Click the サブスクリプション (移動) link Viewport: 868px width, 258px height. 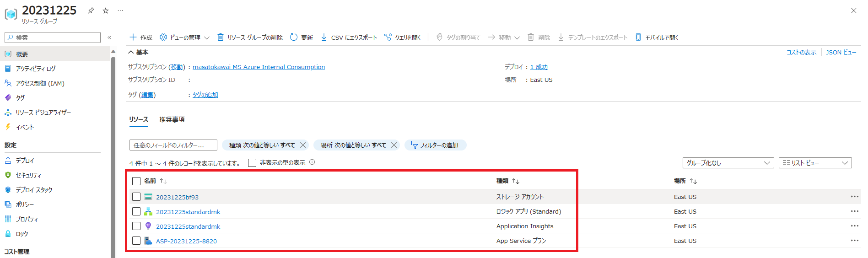177,67
